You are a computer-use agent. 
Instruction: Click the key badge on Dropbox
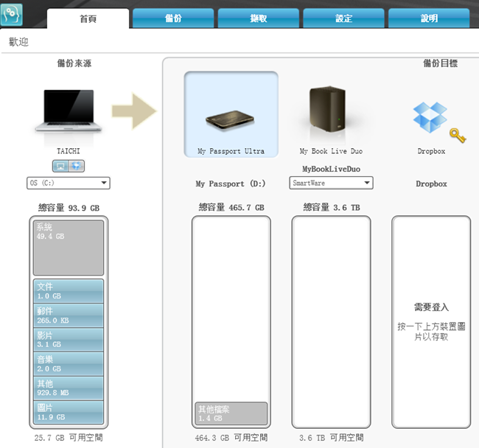(457, 136)
